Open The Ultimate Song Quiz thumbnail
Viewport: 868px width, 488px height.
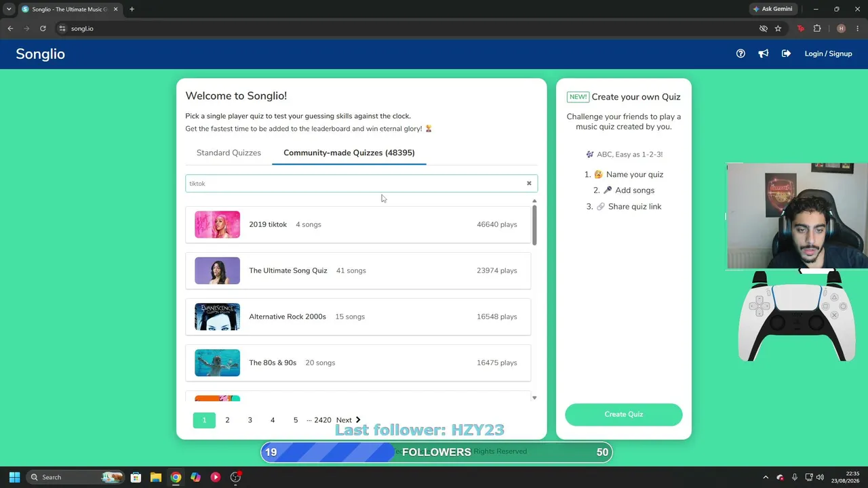217,270
